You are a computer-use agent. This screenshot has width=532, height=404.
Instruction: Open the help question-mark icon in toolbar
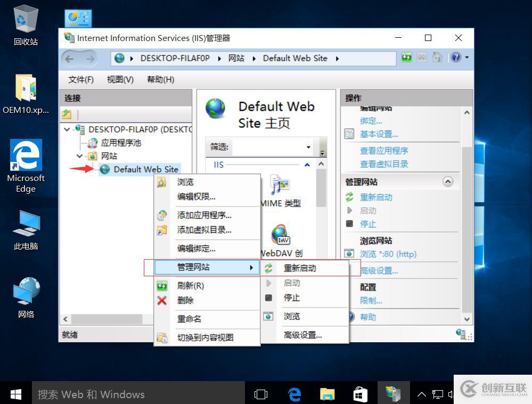[x=456, y=57]
